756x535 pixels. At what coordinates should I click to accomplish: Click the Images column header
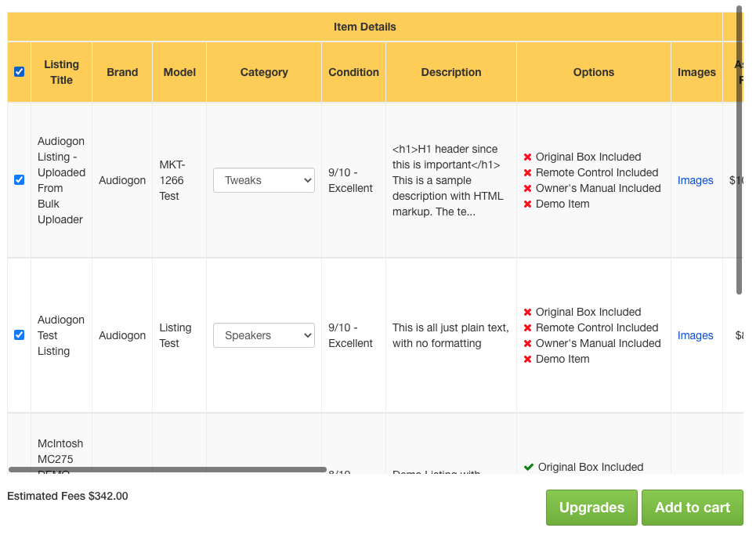pos(696,72)
